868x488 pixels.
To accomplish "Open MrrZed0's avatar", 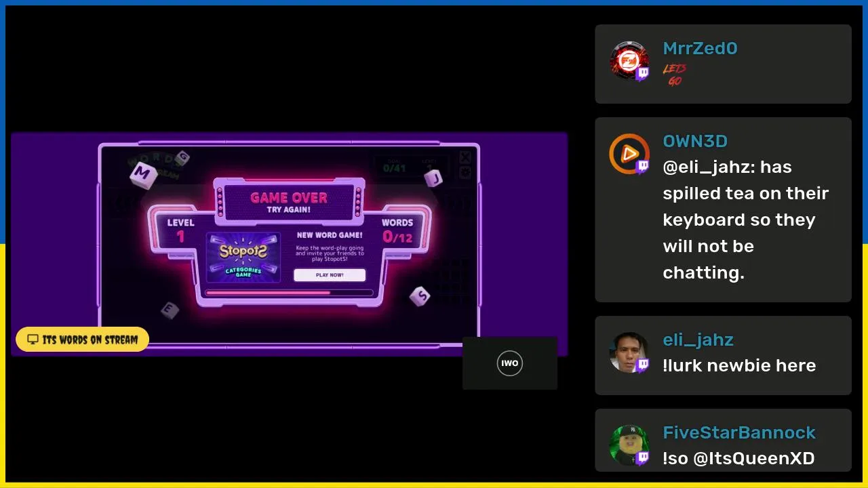I will (629, 61).
